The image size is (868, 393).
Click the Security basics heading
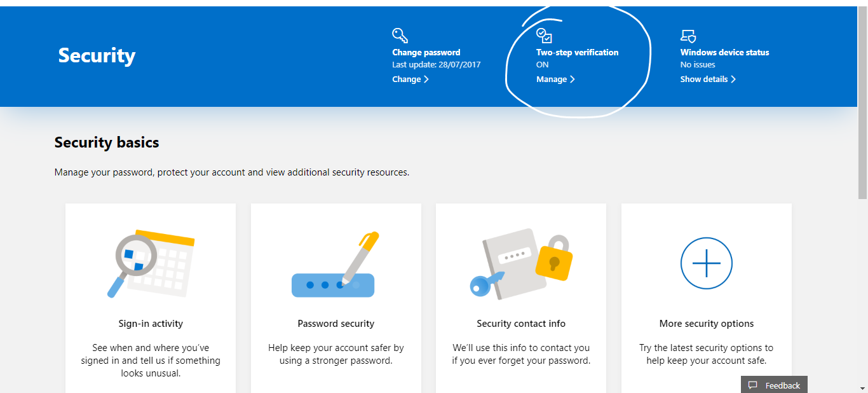[x=107, y=142]
